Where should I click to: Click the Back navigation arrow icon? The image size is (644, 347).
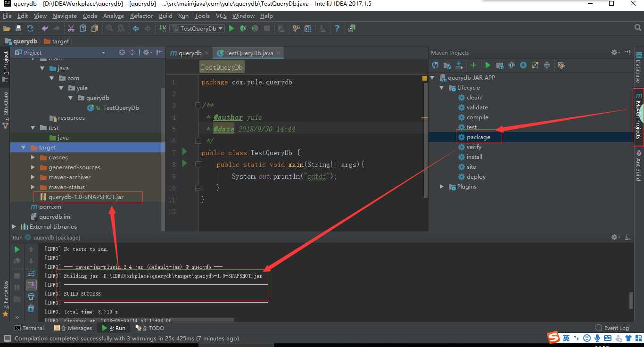pos(136,28)
